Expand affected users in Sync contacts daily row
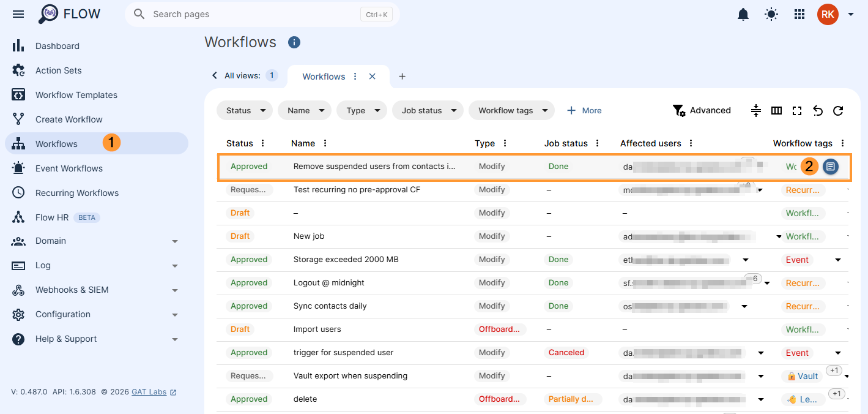This screenshot has width=868, height=414. [744, 306]
